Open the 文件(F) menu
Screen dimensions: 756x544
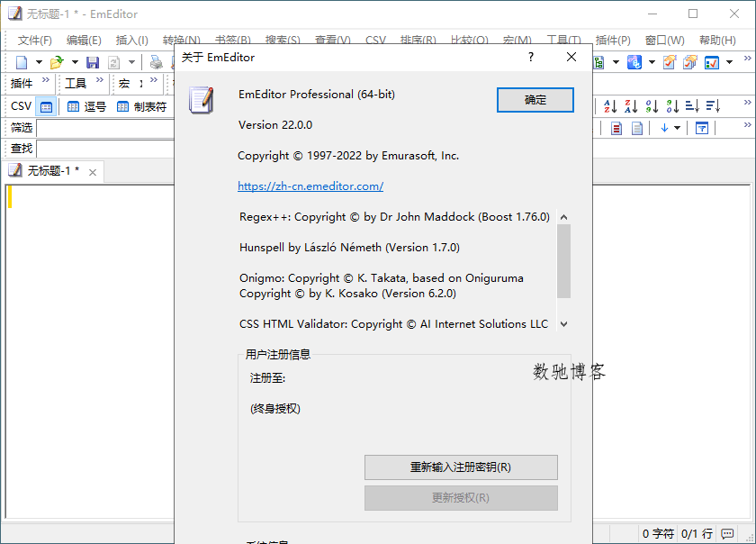35,40
